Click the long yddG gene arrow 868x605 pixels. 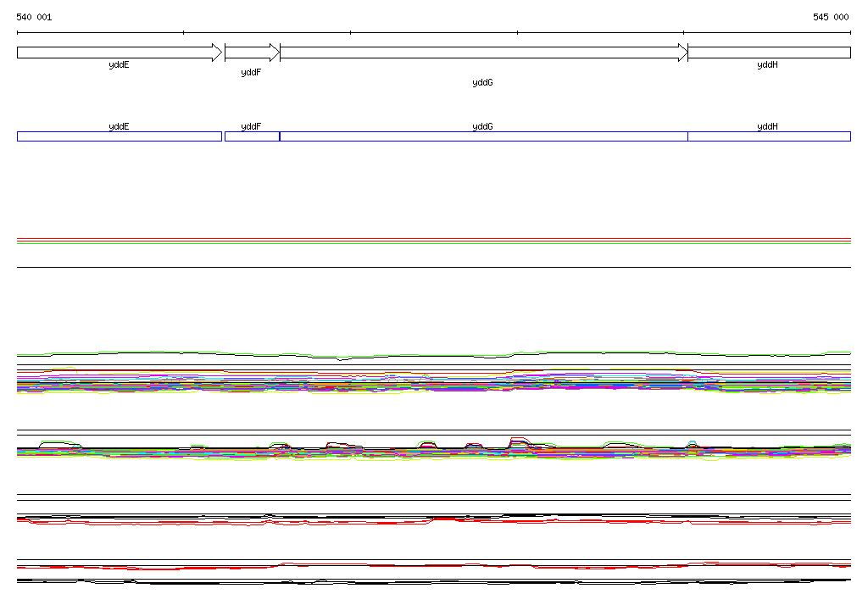(483, 53)
